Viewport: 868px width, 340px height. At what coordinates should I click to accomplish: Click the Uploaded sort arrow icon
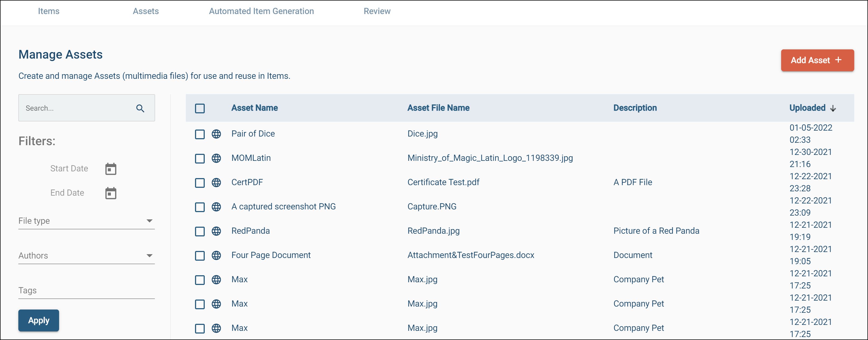833,108
